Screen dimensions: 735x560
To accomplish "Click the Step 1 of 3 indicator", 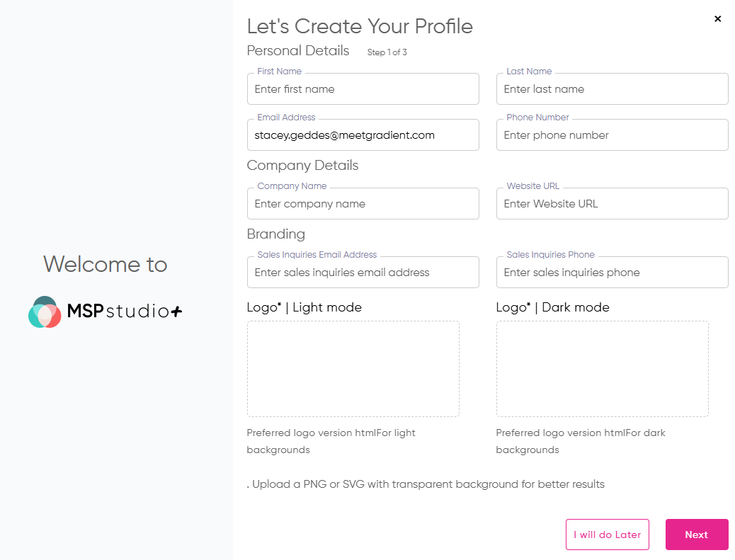I will click(387, 52).
